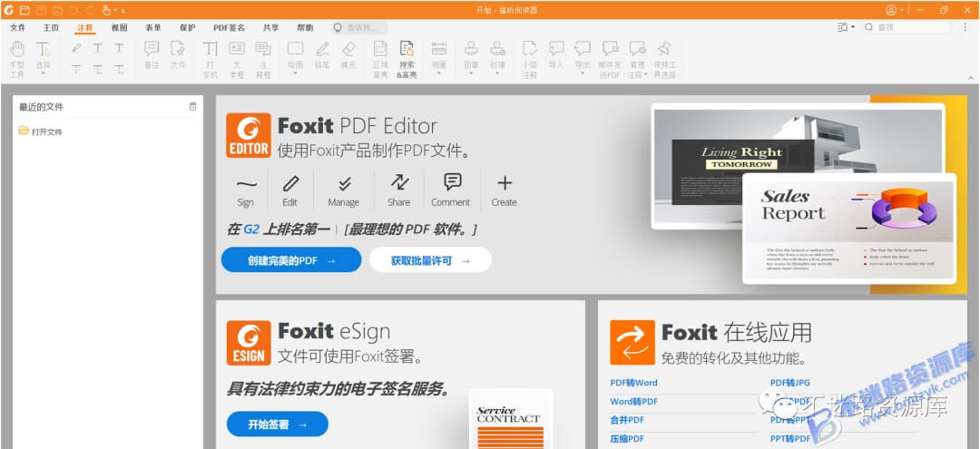Switch to the 视图 (View) tab
The image size is (980, 449).
click(120, 27)
